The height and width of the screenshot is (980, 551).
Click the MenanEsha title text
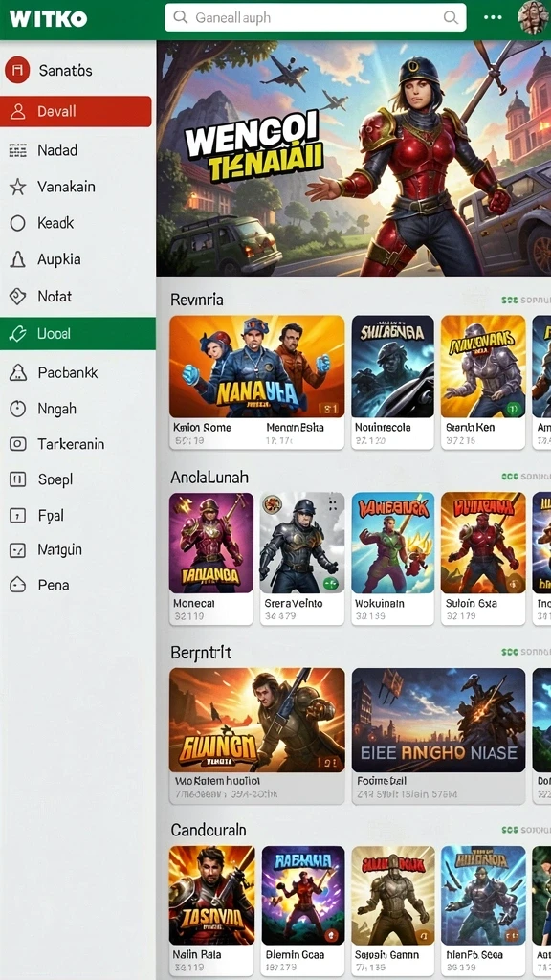[x=295, y=428]
